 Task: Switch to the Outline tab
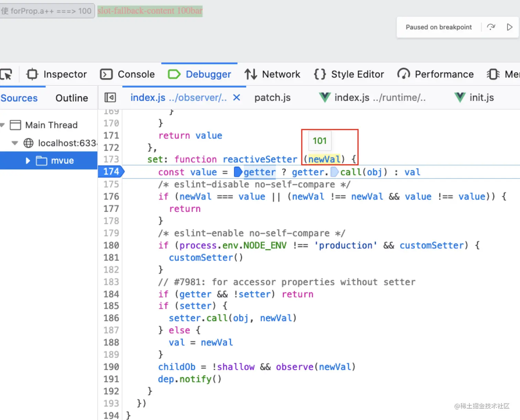point(72,98)
